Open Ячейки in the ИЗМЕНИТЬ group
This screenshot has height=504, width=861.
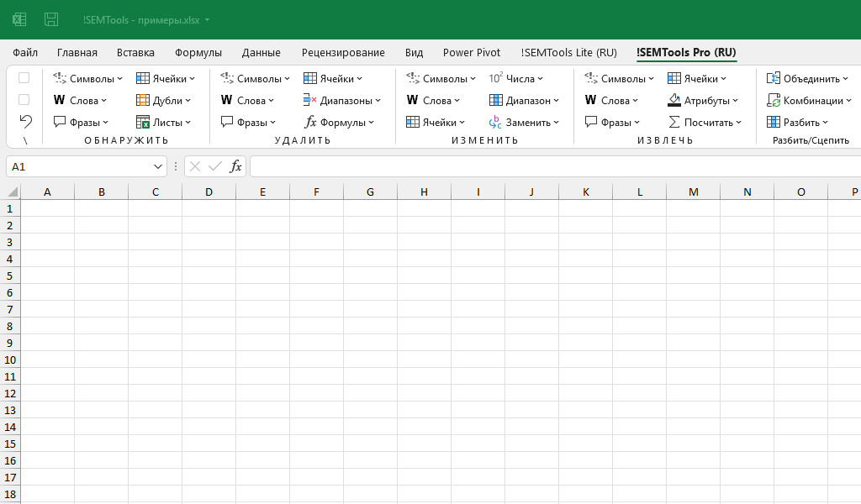click(x=436, y=123)
